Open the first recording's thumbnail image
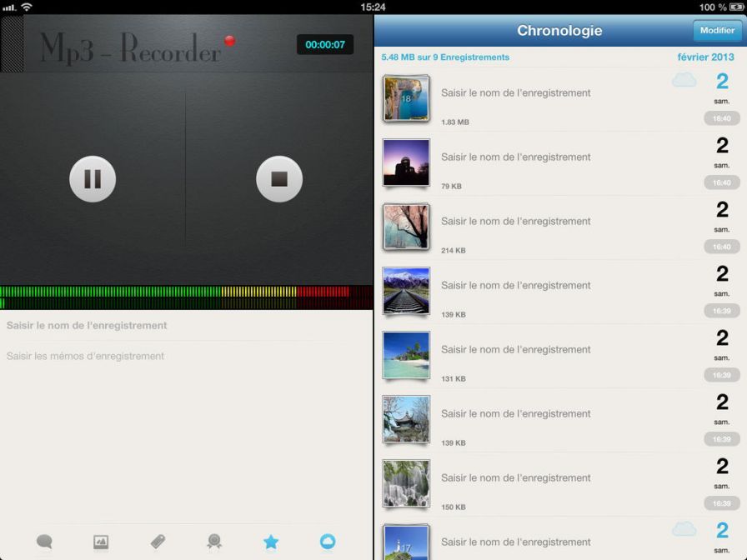747x560 pixels. (406, 97)
